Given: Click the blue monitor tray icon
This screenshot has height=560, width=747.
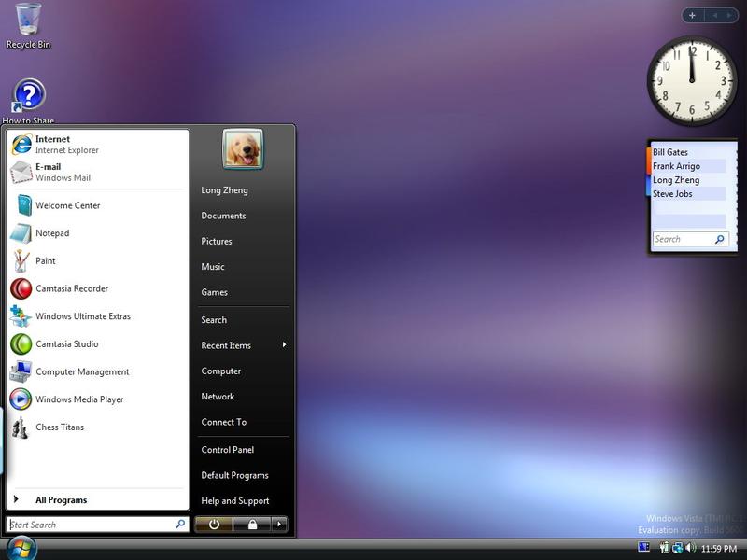Looking at the screenshot, I should (643, 547).
